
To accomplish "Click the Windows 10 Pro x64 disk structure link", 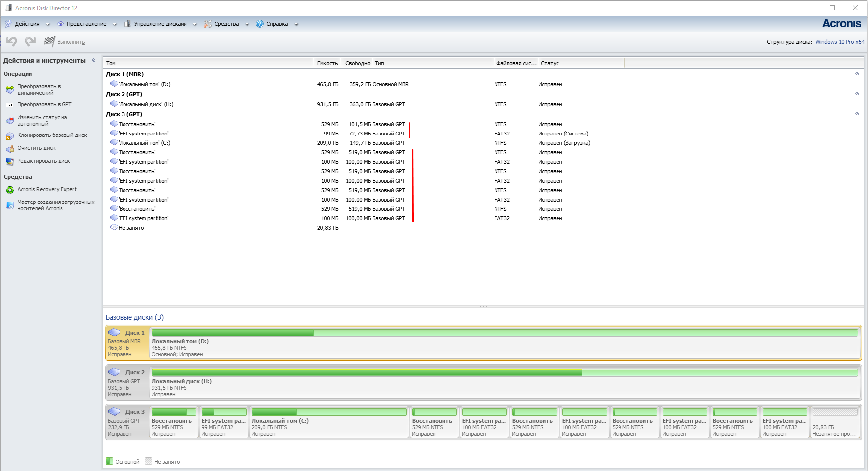I will [840, 42].
